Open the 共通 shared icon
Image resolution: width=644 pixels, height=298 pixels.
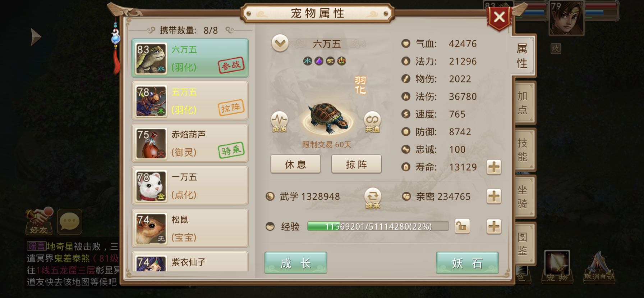pyautogui.click(x=372, y=122)
